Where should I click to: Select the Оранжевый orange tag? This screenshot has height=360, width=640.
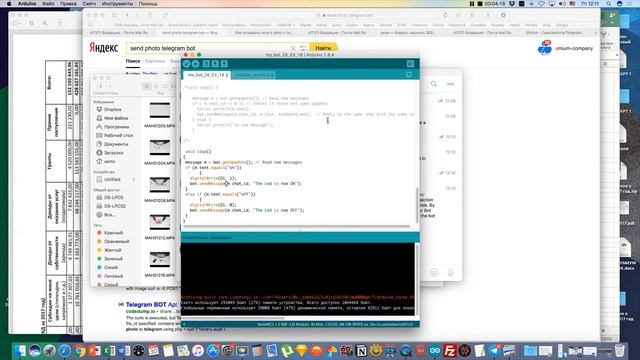[113, 241]
